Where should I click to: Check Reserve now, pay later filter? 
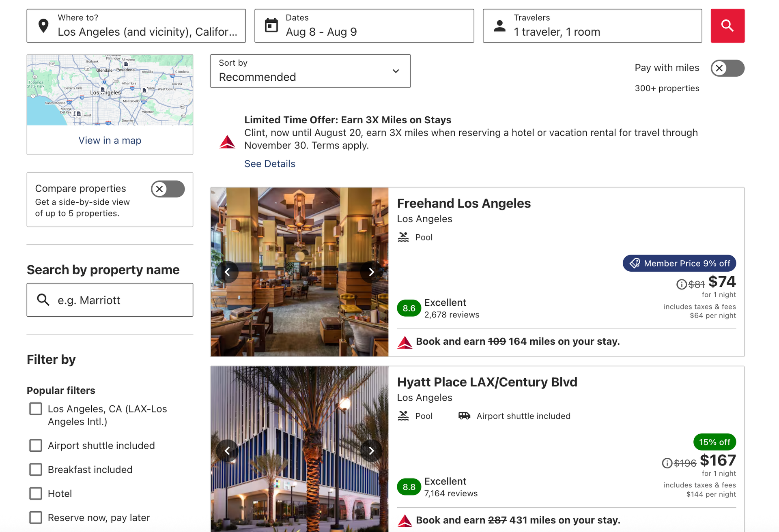pos(36,517)
